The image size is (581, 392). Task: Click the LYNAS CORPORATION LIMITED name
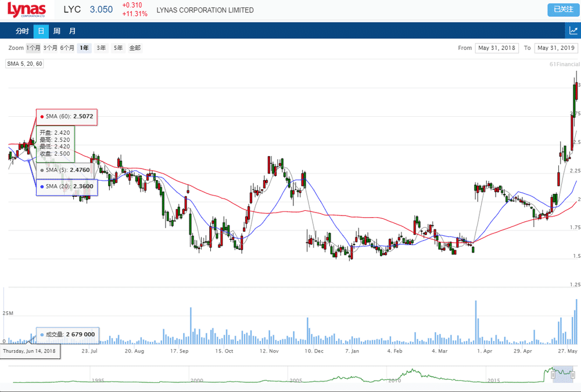click(x=205, y=10)
